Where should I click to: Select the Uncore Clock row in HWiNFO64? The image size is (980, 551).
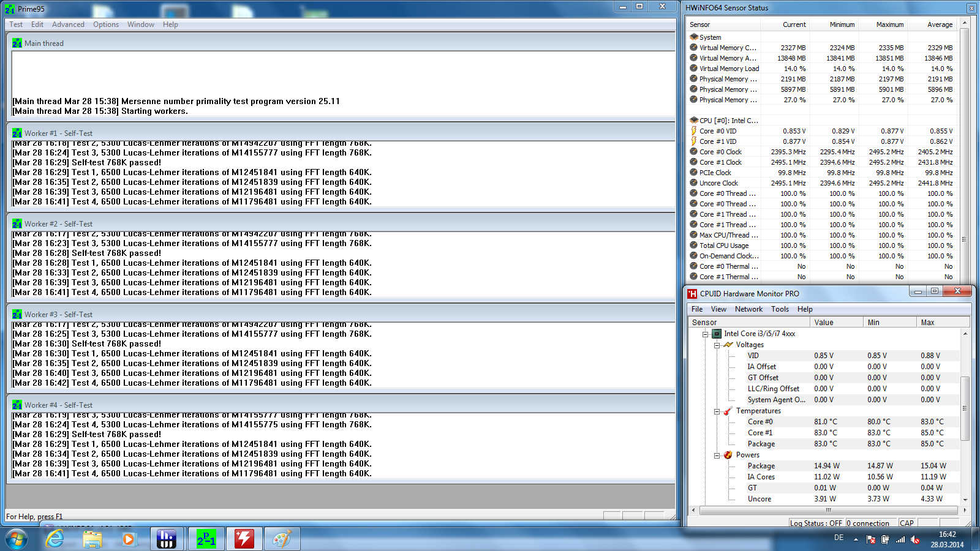click(822, 183)
